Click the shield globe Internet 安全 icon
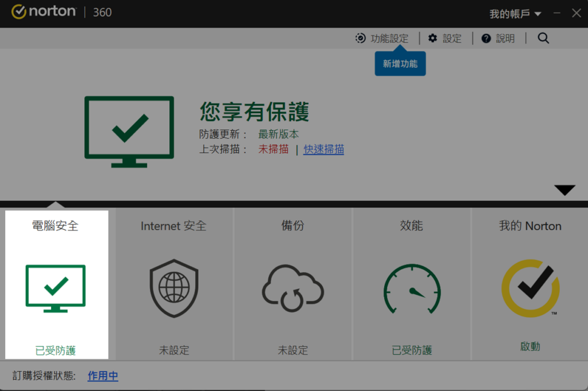 pos(174,288)
